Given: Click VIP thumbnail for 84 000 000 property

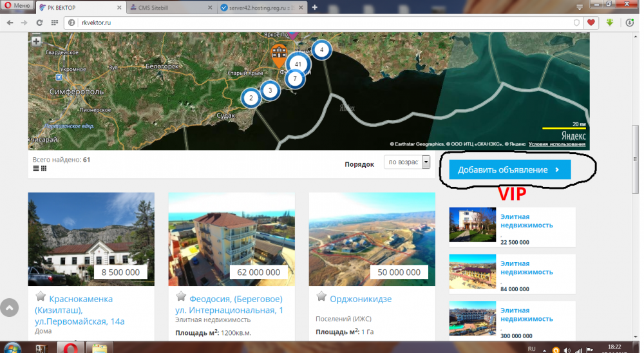Looking at the screenshot, I should (472, 271).
